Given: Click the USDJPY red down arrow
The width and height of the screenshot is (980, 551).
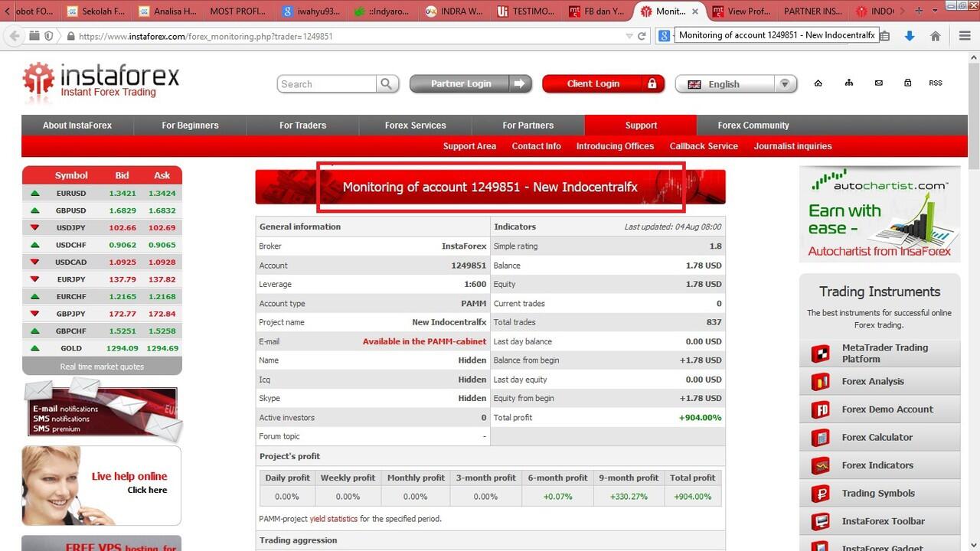Looking at the screenshot, I should (34, 228).
